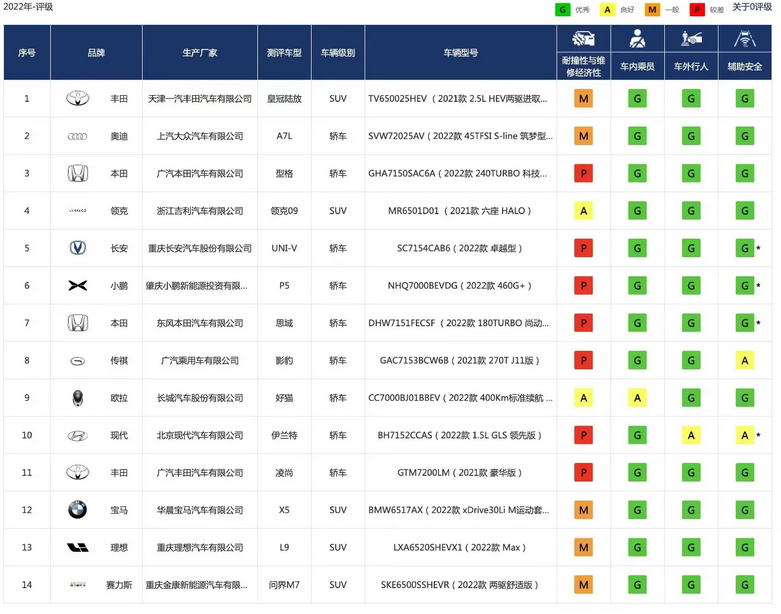This screenshot has height=614, width=781.
Task: Click the Audi logo in row 2
Action: 78,136
